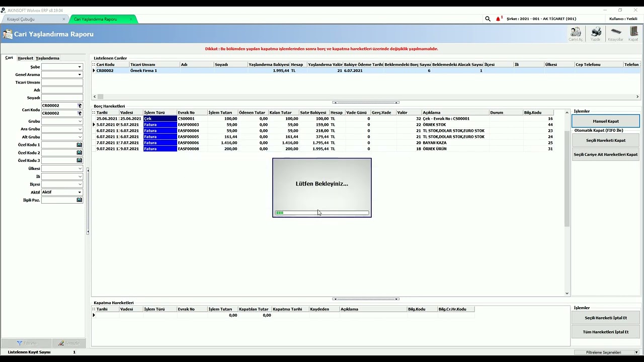Screen dimensions: 644x362
Task: Open the Cariyi Aç toolbar icon
Action: (576, 34)
